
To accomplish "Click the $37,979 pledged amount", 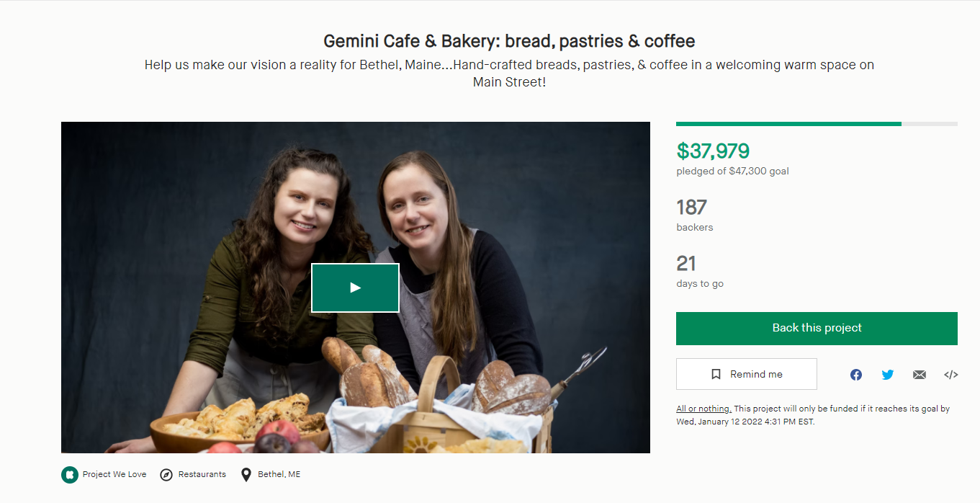I will pos(713,151).
